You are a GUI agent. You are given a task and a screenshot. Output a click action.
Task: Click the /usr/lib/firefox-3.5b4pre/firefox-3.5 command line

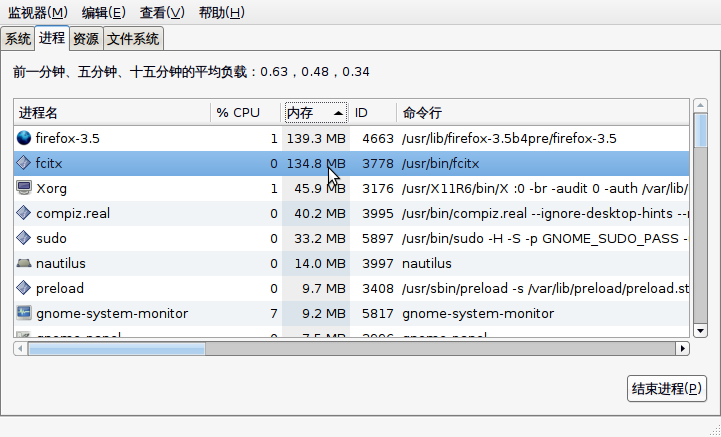[509, 138]
